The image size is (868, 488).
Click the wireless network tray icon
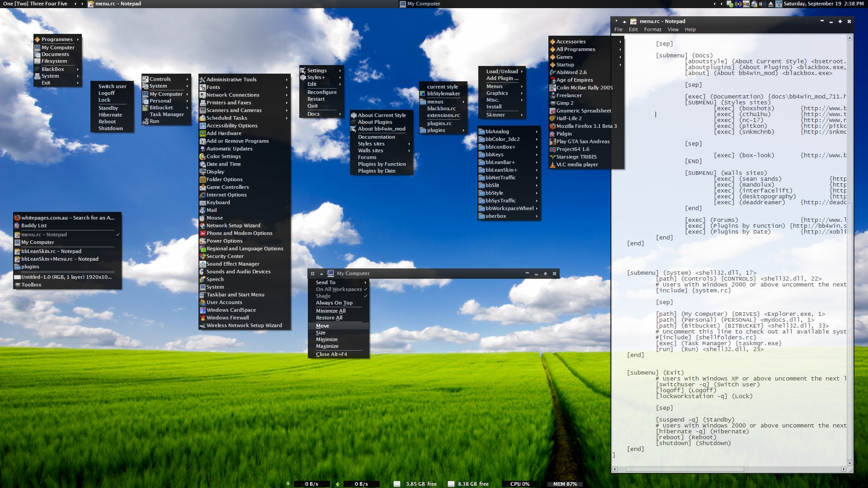pos(738,4)
